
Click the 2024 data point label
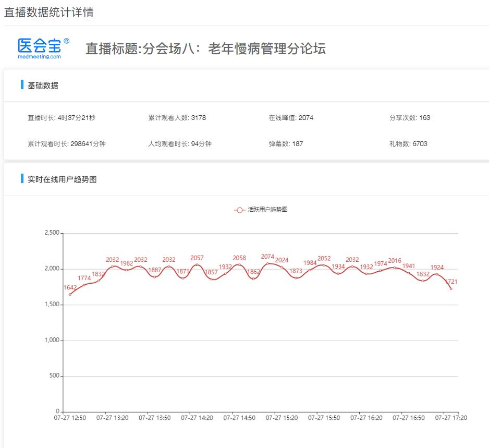(x=282, y=260)
